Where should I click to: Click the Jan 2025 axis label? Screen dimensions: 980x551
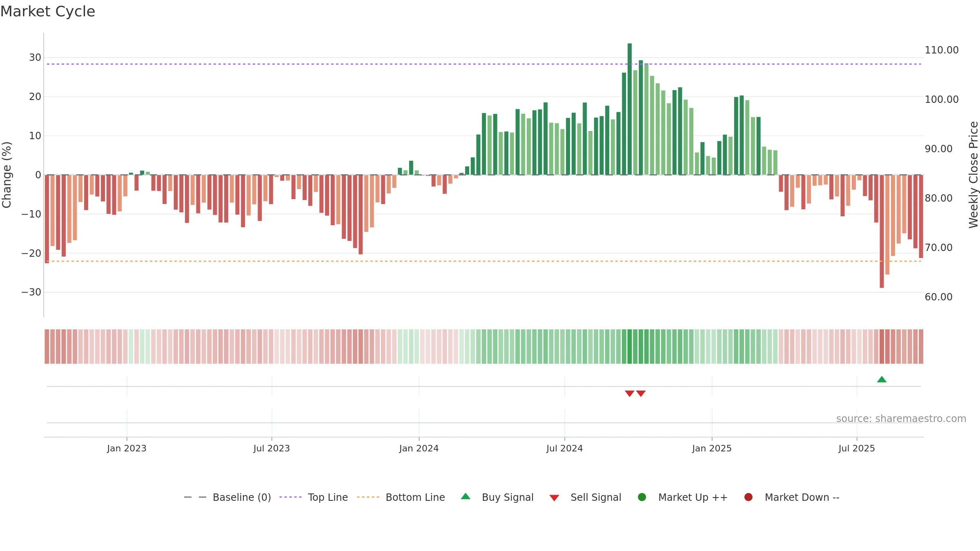712,448
